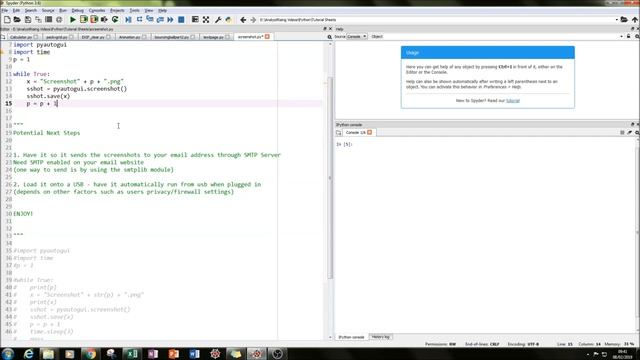Click the Stop debugging square icon
Screen dimensions: 640x360
(181, 20)
